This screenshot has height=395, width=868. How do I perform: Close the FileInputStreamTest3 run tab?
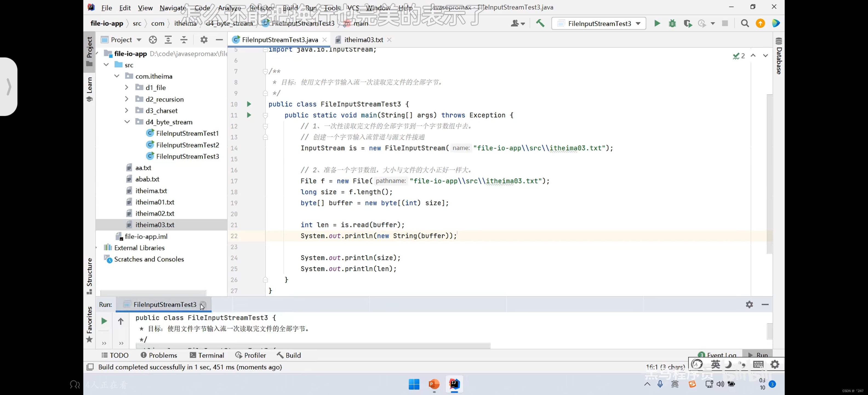(203, 304)
